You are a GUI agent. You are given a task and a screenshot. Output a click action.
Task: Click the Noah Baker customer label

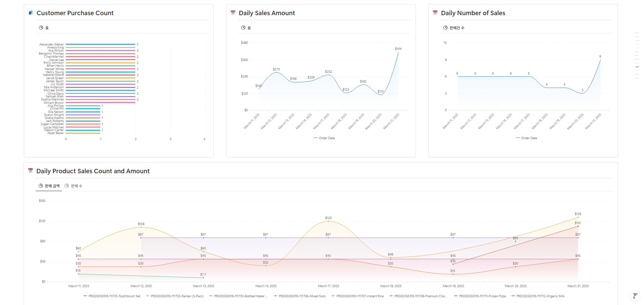pos(56,133)
